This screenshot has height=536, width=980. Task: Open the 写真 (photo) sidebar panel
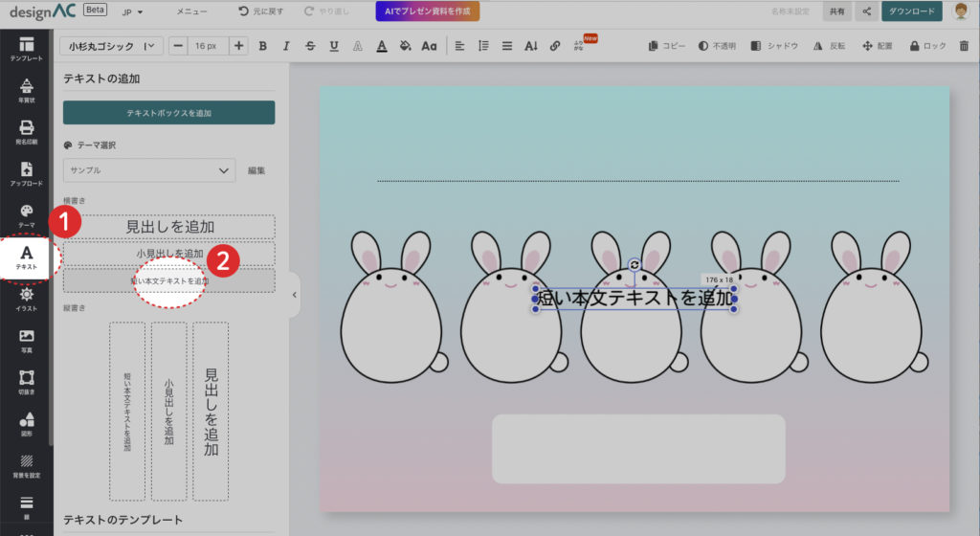27,341
